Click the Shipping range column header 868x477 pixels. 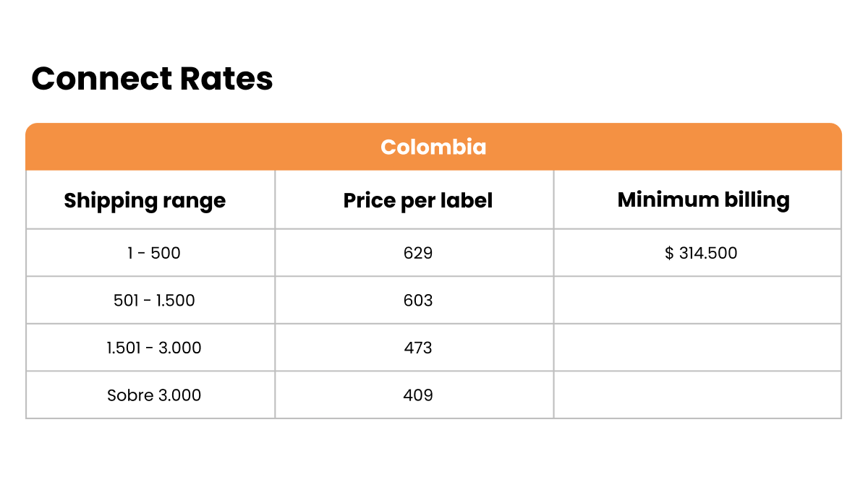tap(145, 200)
